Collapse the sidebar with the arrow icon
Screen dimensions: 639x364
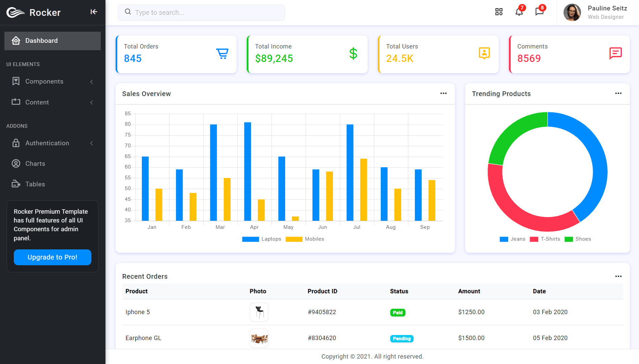94,12
